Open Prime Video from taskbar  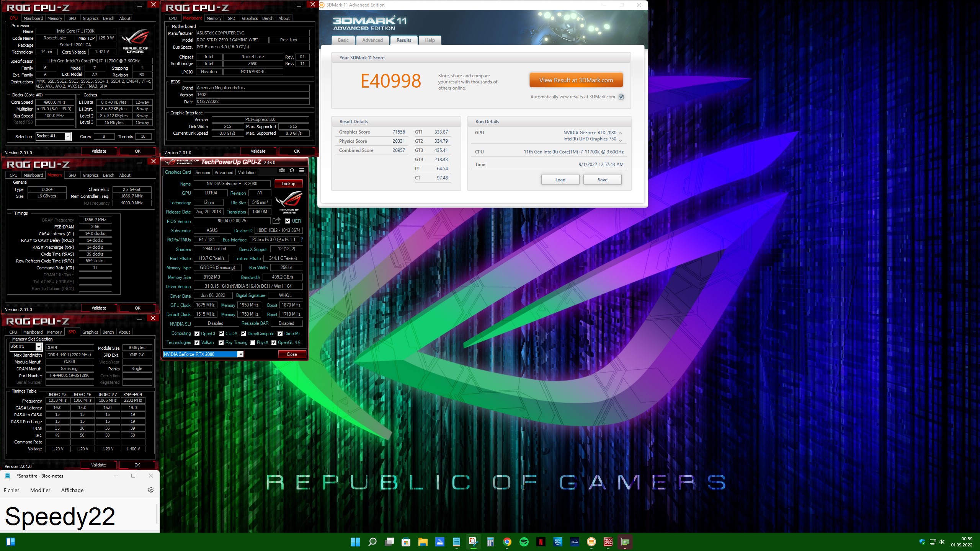coord(558,542)
